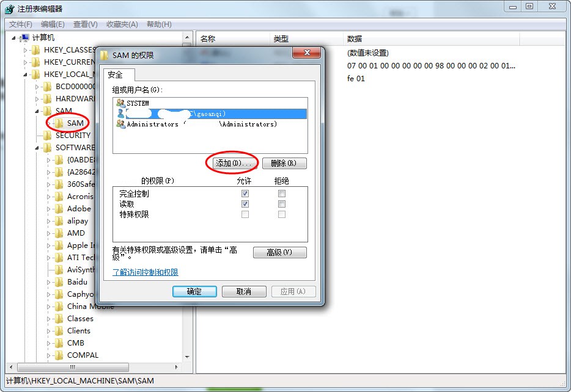Expand the HKEY_CLASSES tree node
The height and width of the screenshot is (392, 571).
25,50
